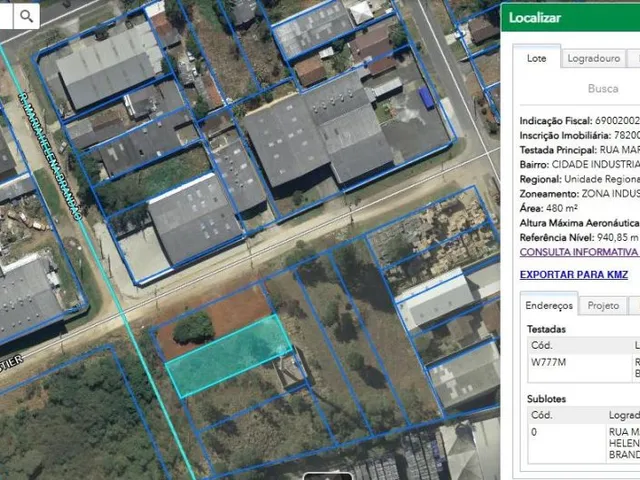Open the Projeto tab
The width and height of the screenshot is (640, 480).
tap(603, 306)
